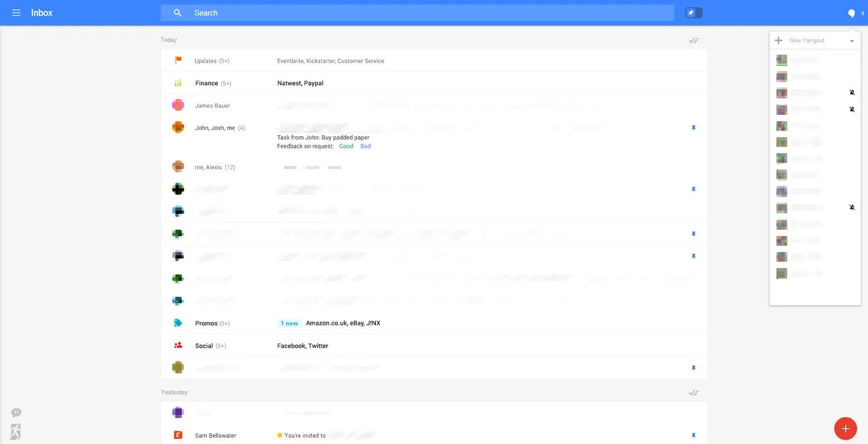The width and height of the screenshot is (868, 444).
Task: Click the red Social people icon
Action: point(178,346)
